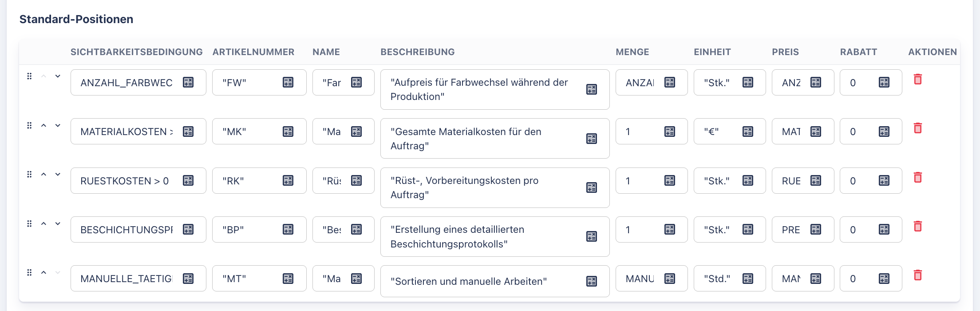Open formula editor for "€" unit field
This screenshot has height=311, width=980.
(748, 132)
